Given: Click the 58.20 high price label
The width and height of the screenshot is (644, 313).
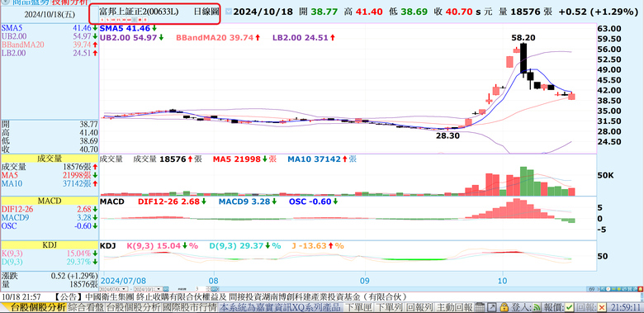Looking at the screenshot, I should pos(523,38).
